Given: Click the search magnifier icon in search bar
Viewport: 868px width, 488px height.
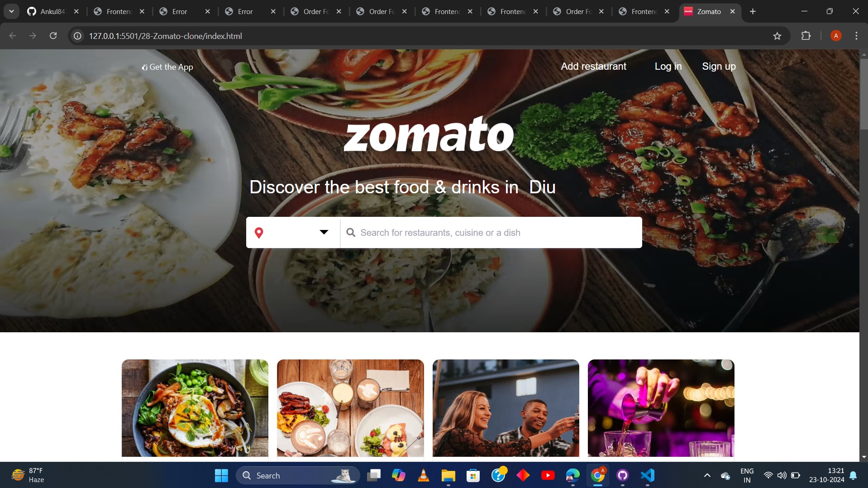Looking at the screenshot, I should pyautogui.click(x=351, y=233).
